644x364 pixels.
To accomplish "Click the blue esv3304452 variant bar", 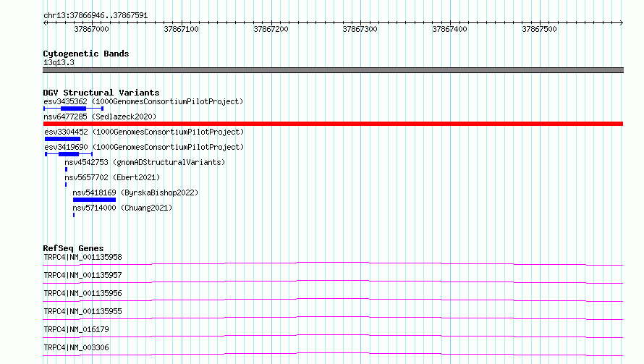I will click(62, 139).
